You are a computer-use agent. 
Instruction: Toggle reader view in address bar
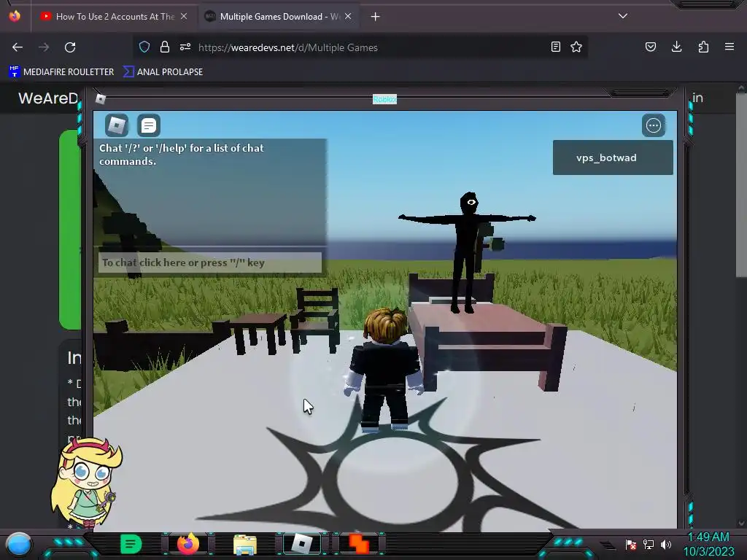(x=555, y=47)
